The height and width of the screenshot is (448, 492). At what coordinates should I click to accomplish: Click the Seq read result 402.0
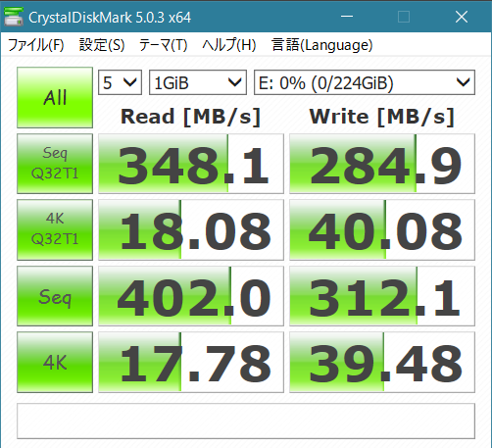pyautogui.click(x=191, y=296)
